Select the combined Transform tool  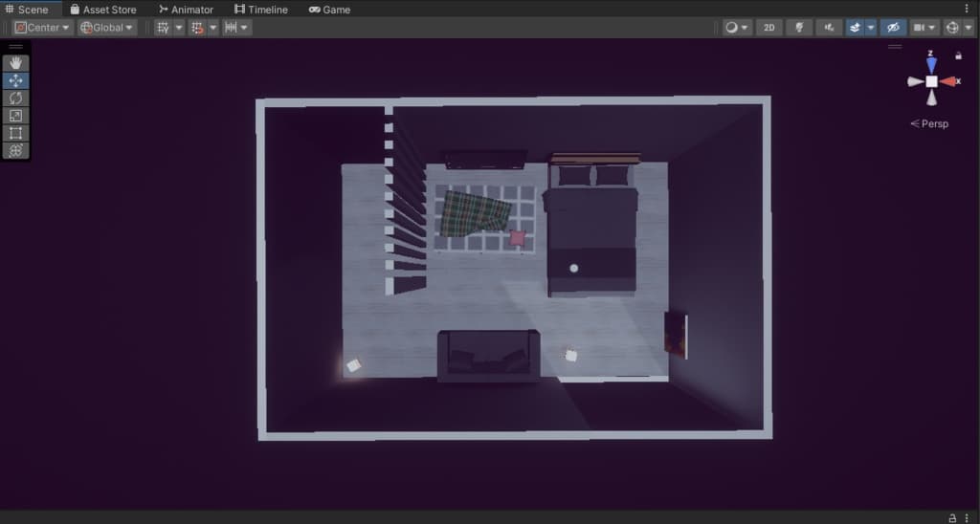[16, 150]
